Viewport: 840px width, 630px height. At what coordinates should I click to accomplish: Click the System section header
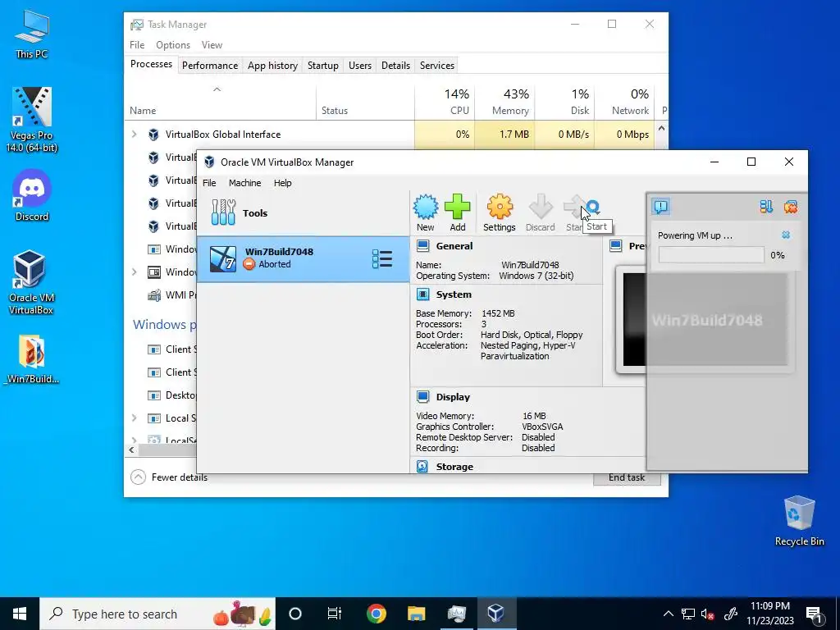[x=454, y=294]
